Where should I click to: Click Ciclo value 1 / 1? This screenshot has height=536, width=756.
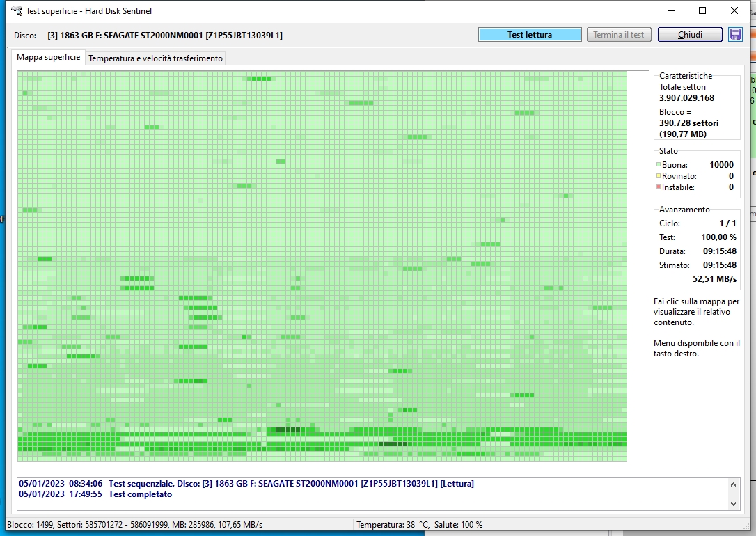click(x=727, y=223)
